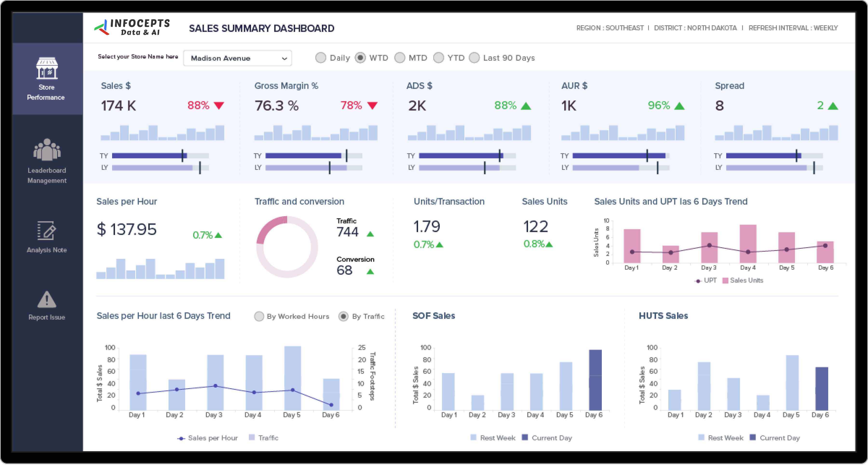The image size is (868, 465).
Task: Select the YTD radio button
Action: (x=438, y=58)
